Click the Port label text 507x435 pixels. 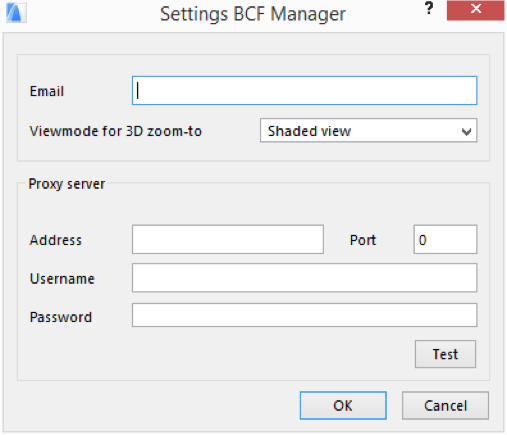click(x=363, y=240)
